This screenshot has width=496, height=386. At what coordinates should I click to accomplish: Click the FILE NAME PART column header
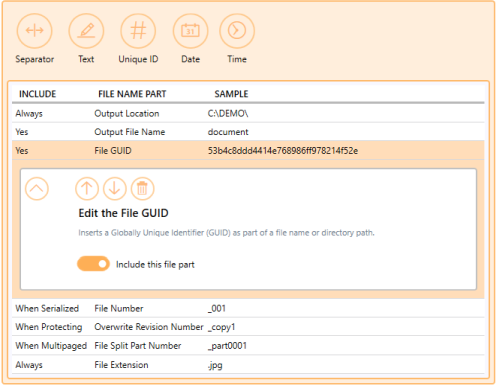point(132,94)
